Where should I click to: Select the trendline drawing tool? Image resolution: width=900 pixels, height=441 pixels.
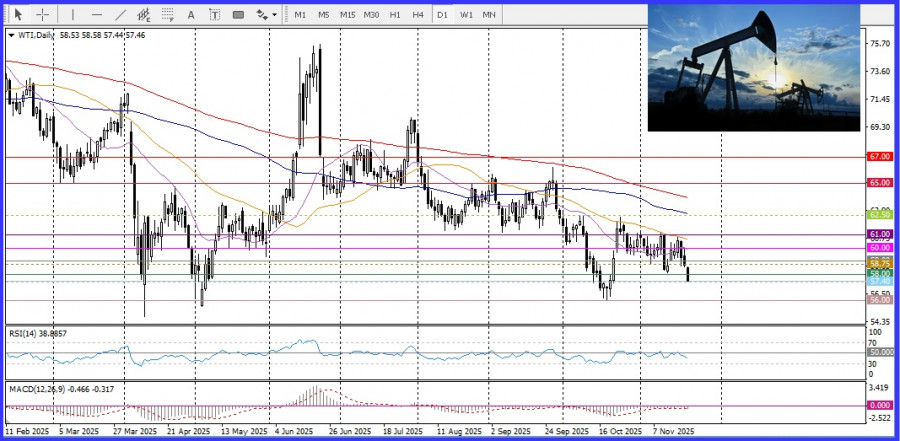click(x=121, y=15)
